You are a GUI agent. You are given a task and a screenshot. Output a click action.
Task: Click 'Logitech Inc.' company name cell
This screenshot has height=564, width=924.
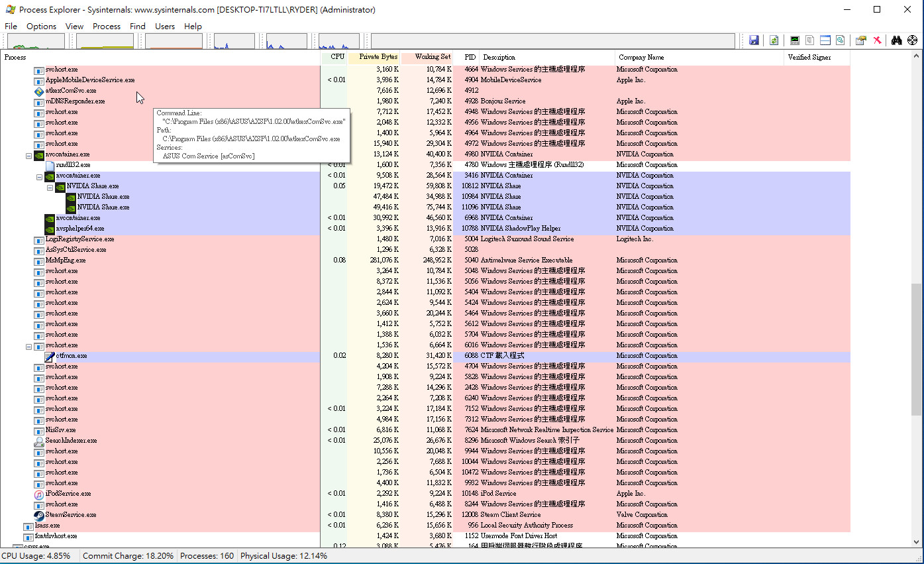[x=635, y=239]
